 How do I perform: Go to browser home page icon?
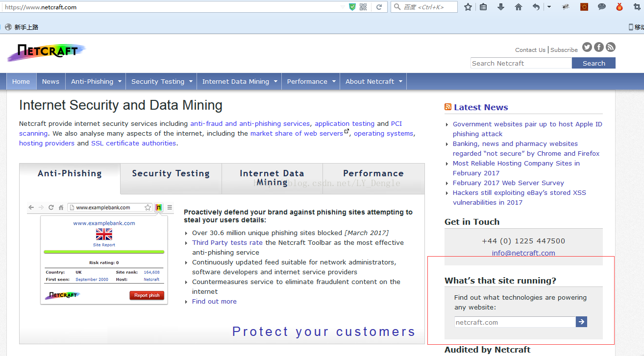(519, 7)
